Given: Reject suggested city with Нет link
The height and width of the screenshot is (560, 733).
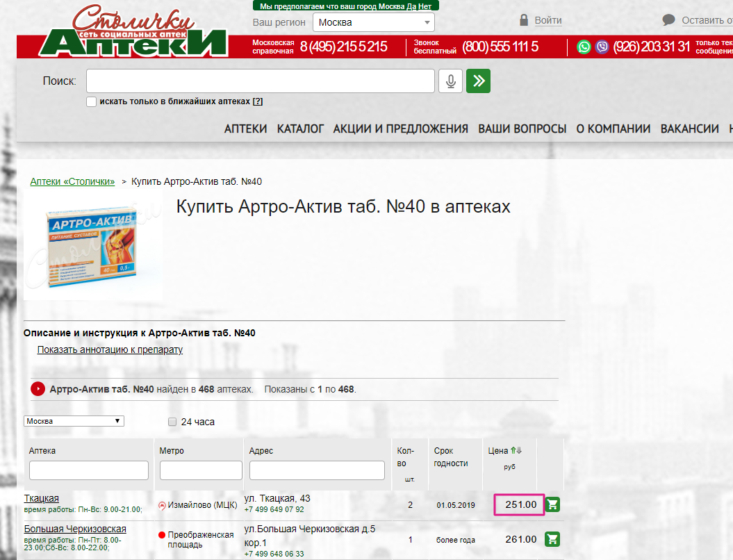Looking at the screenshot, I should (x=425, y=6).
